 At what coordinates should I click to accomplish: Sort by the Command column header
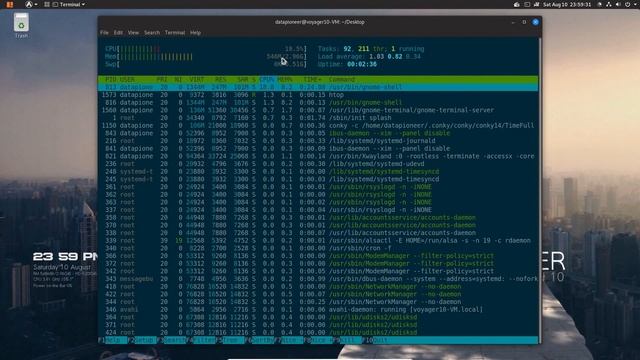click(x=342, y=80)
